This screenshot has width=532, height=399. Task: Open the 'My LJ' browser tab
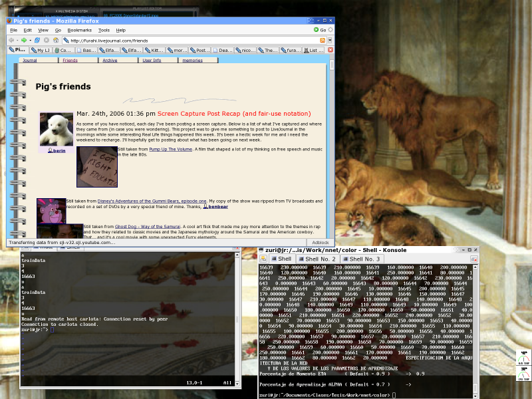tap(41, 50)
